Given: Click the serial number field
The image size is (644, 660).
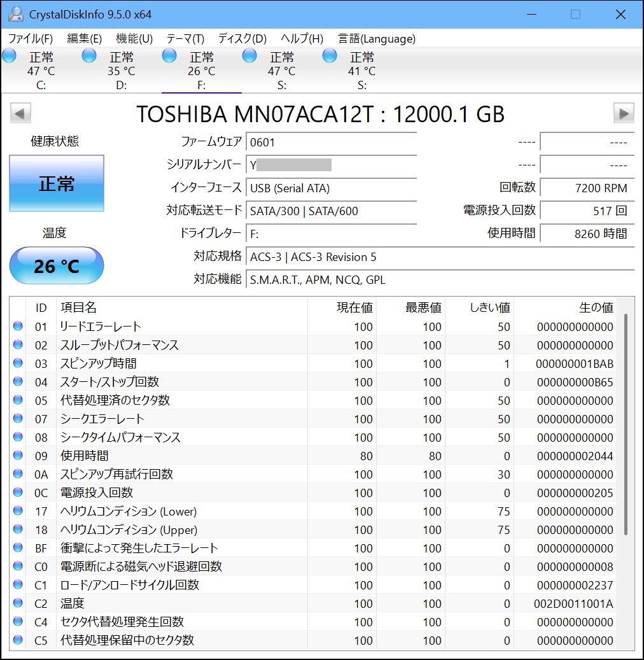Looking at the screenshot, I should coord(332,165).
